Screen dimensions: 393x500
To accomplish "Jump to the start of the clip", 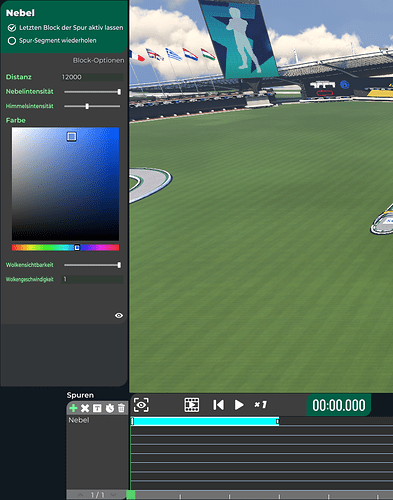I will pyautogui.click(x=218, y=405).
